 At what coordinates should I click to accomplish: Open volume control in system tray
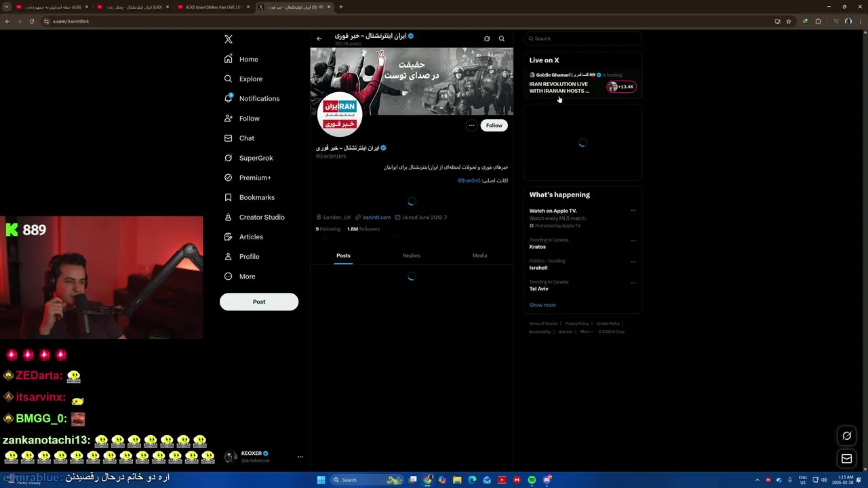point(824,480)
